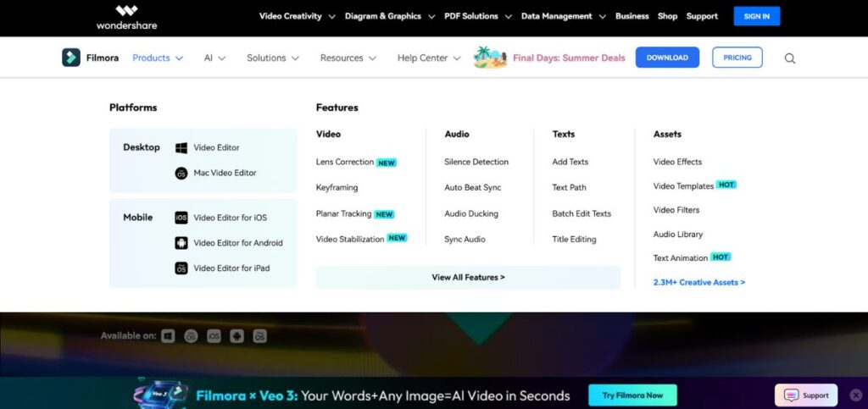Open the Business menu item
Image resolution: width=868 pixels, height=409 pixels.
[x=632, y=16]
